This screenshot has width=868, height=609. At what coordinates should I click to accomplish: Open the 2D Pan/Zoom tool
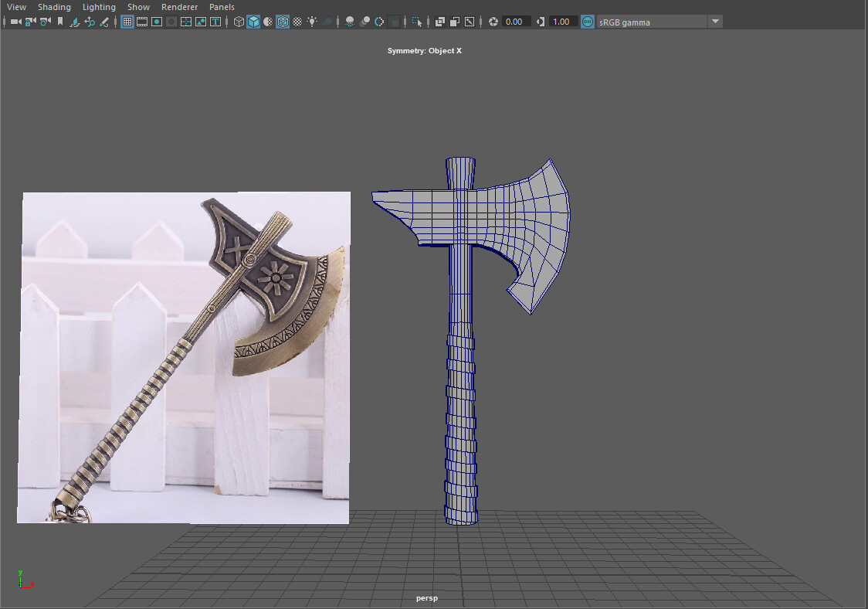(90, 22)
